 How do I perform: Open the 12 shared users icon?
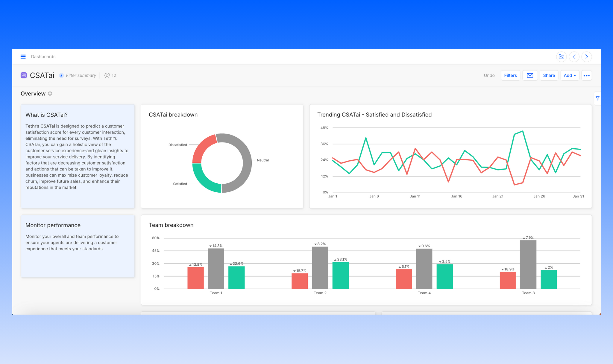tap(107, 75)
